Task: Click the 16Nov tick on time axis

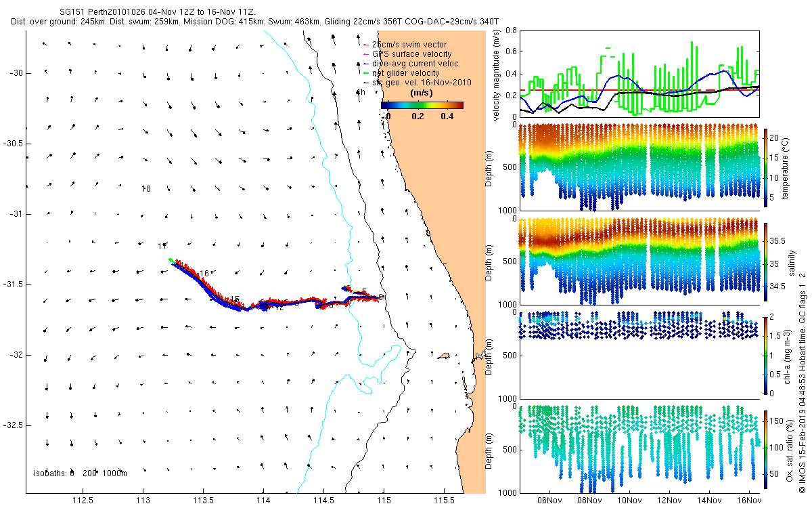Action: click(750, 500)
